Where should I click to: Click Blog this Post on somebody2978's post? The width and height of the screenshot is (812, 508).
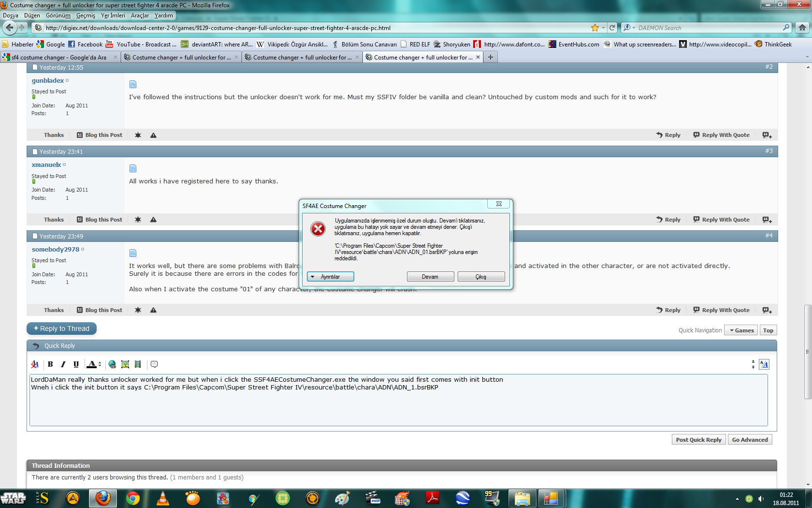pos(100,310)
